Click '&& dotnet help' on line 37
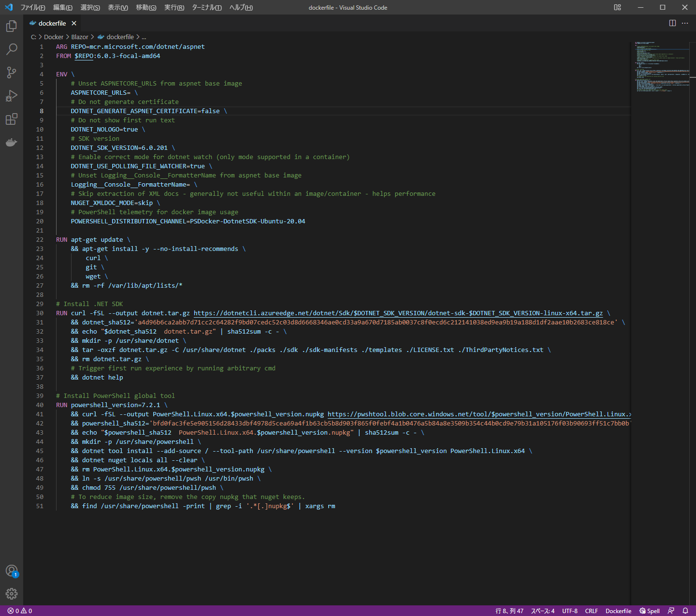Screen dimensions: 696x616 pos(97,378)
